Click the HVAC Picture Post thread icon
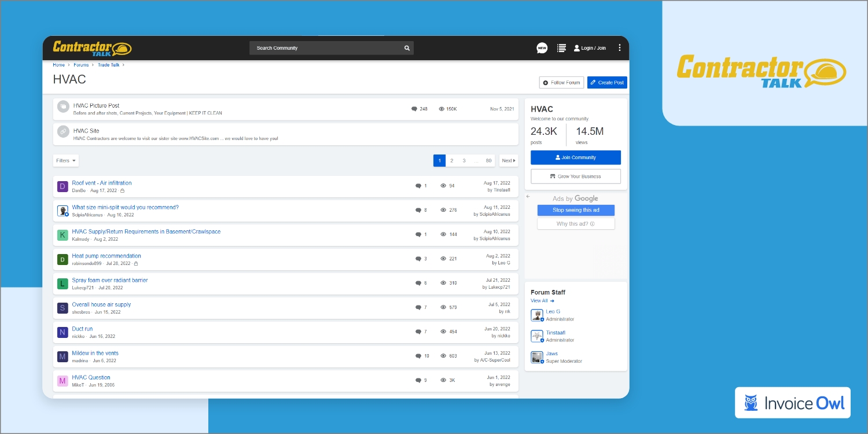Image resolution: width=868 pixels, height=434 pixels. point(63,107)
